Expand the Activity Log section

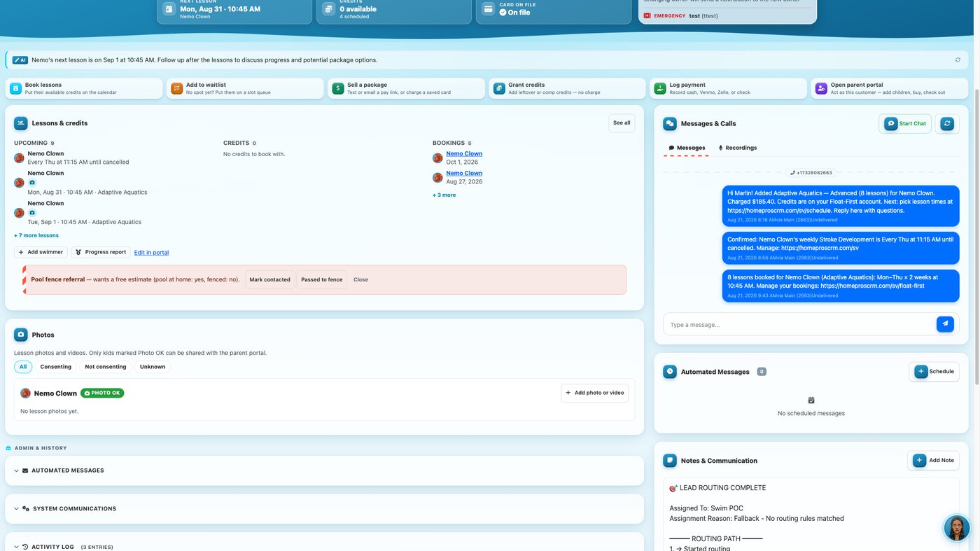point(324,547)
